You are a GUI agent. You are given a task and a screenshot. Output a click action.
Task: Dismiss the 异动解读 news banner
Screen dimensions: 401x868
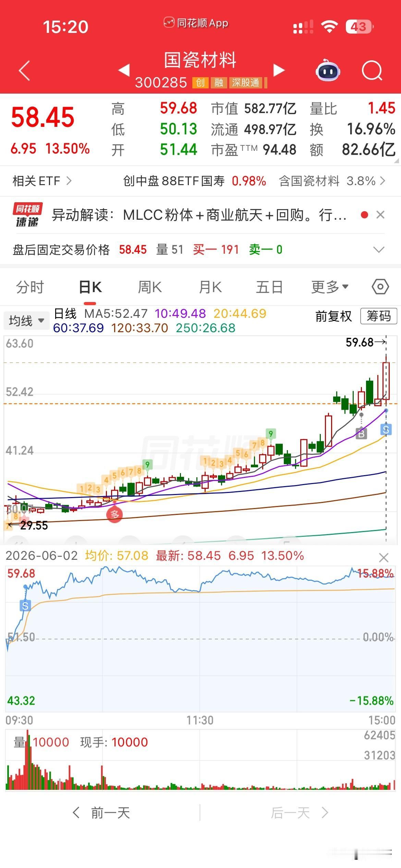380,215
